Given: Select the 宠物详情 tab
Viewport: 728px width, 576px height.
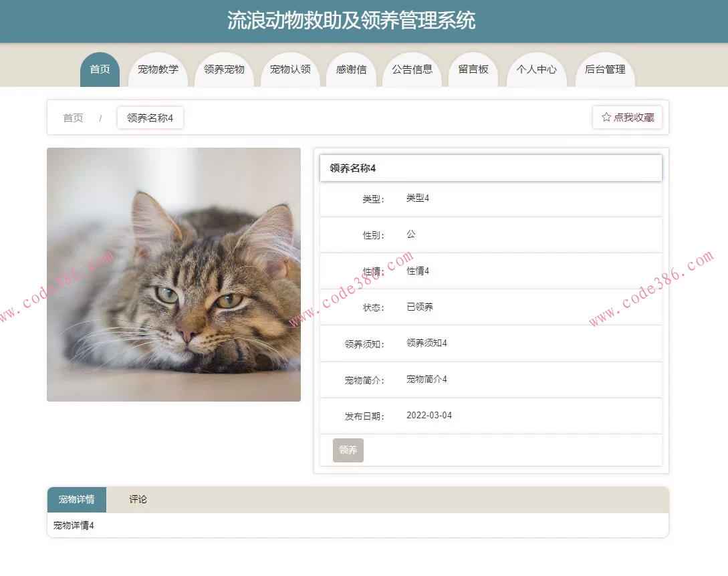Looking at the screenshot, I should click(x=76, y=499).
